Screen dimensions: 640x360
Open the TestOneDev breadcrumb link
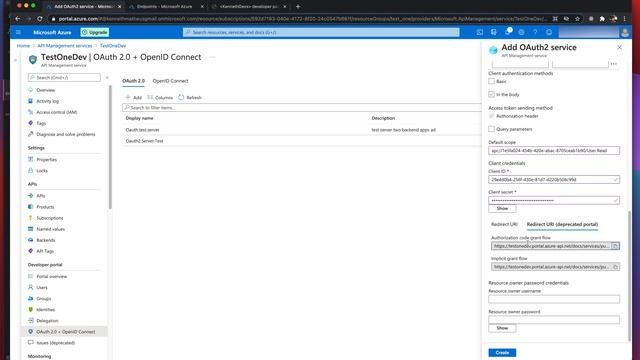coord(113,46)
